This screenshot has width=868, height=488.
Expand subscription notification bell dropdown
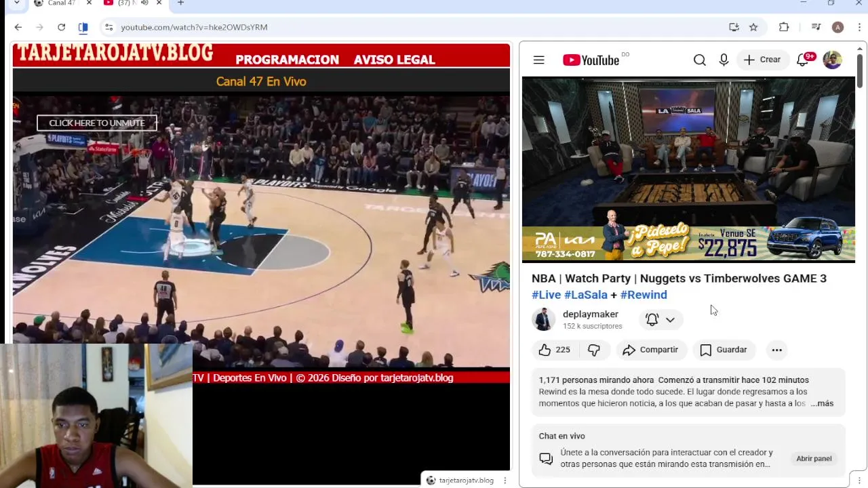coord(660,319)
